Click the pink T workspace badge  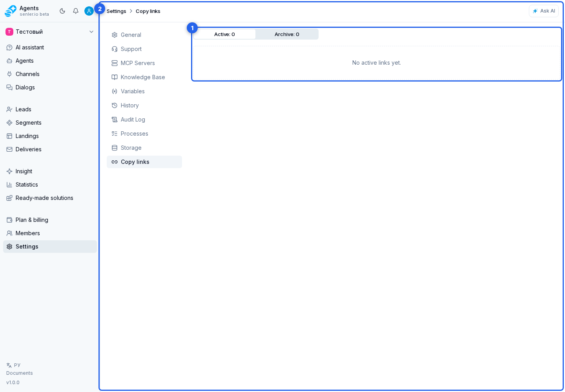(x=9, y=32)
